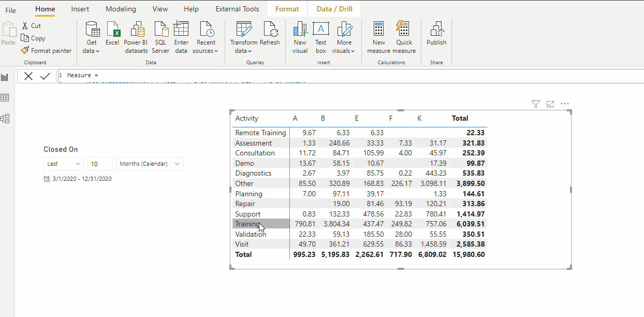Click the Excel data source icon

click(x=112, y=34)
